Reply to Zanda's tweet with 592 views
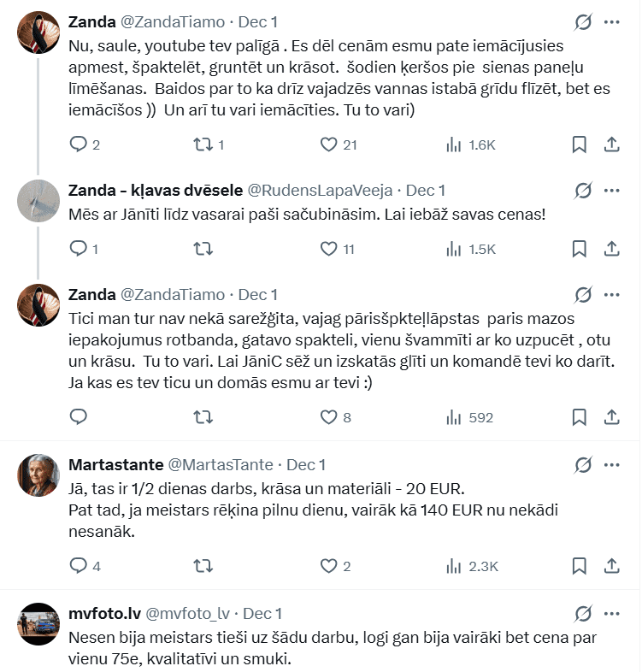The width and height of the screenshot is (642, 672). (x=79, y=417)
